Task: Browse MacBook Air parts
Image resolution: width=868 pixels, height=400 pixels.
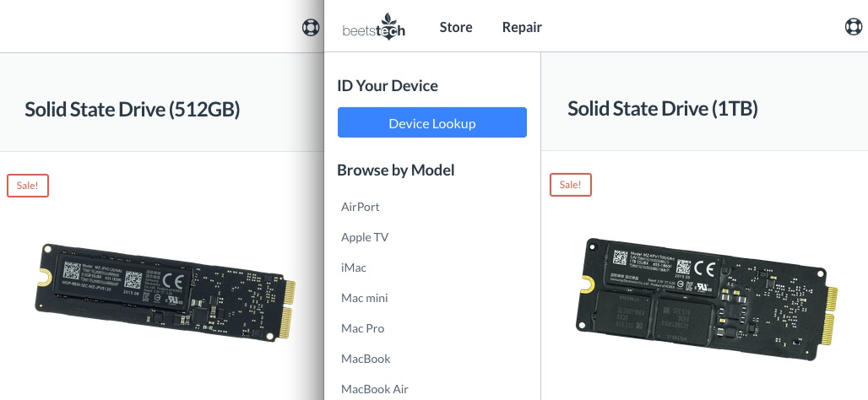Action: coord(375,389)
